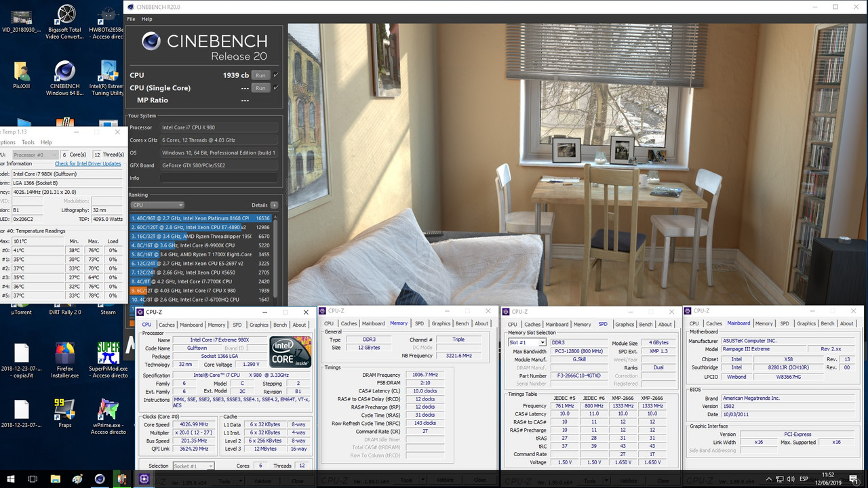Open Task View on the taskbar
Image resolution: width=868 pixels, height=488 pixels.
click(33, 479)
